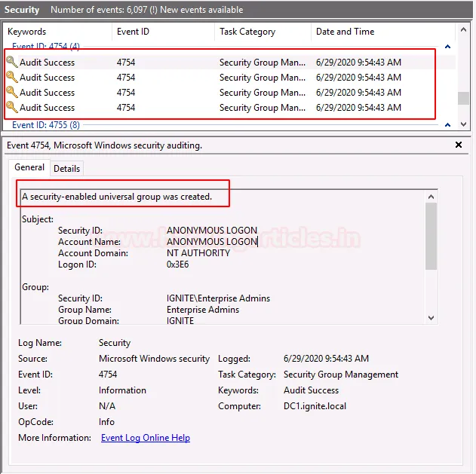Toggle the Event ID: 4755 group chevron
This screenshot has height=474, width=476.
[x=448, y=125]
